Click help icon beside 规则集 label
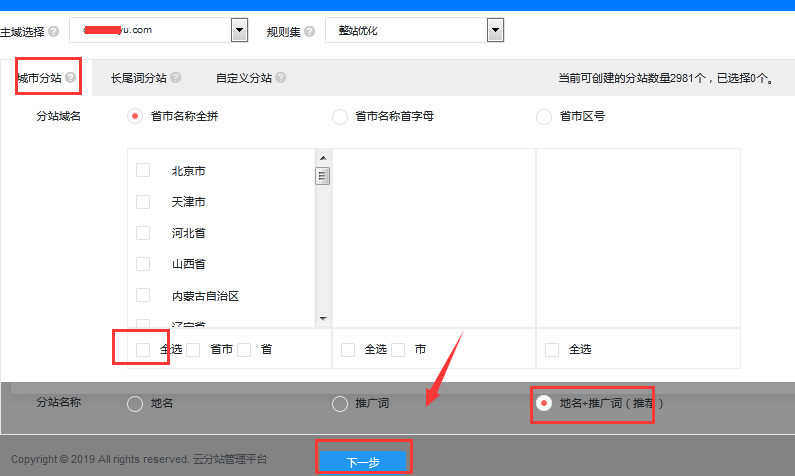This screenshot has height=476, width=795. (x=308, y=31)
